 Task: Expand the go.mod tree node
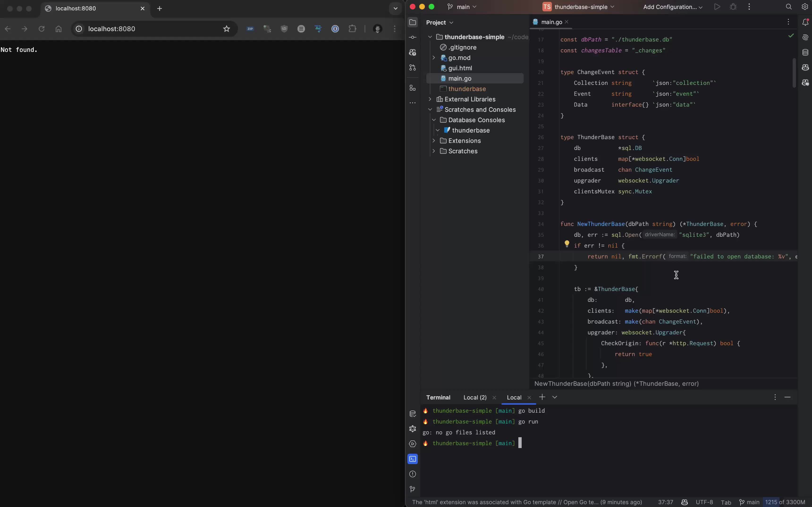click(434, 58)
